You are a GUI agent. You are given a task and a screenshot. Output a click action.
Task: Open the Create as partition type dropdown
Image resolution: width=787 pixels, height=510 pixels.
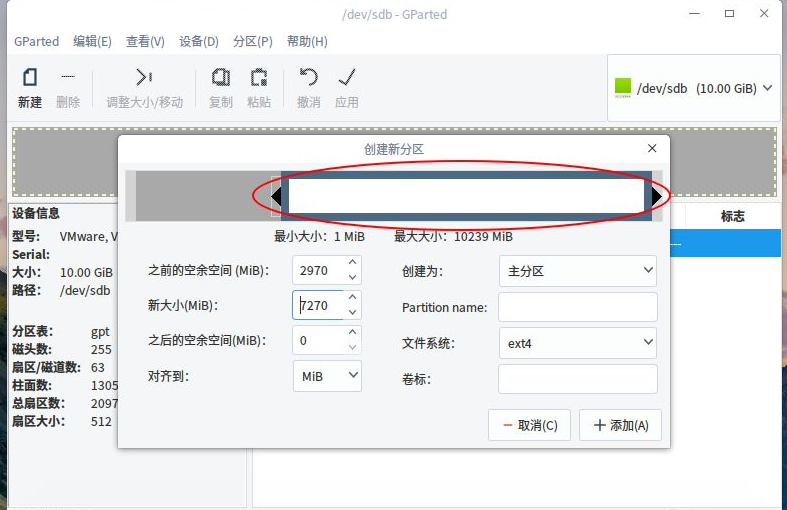(x=577, y=271)
